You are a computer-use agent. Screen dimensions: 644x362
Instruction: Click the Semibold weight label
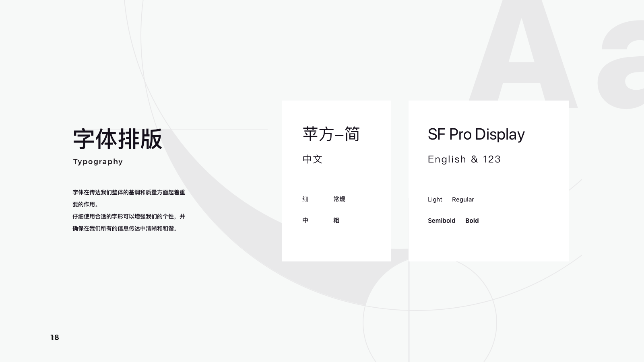[x=442, y=221]
